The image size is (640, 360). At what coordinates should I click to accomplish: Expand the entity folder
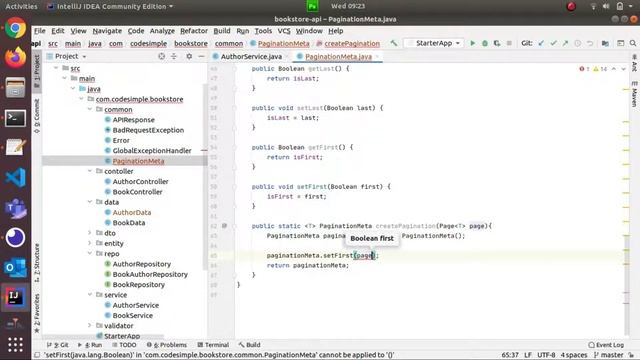[x=90, y=243]
